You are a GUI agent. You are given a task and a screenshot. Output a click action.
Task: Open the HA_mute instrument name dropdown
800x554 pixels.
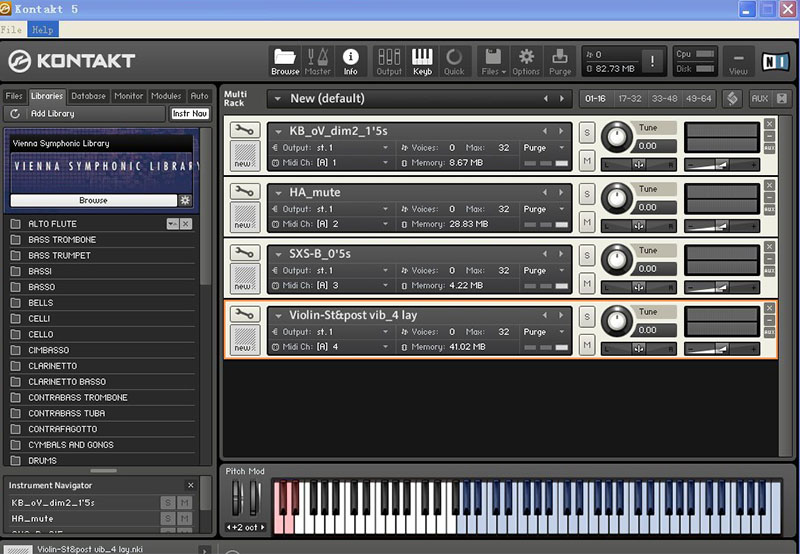279,192
